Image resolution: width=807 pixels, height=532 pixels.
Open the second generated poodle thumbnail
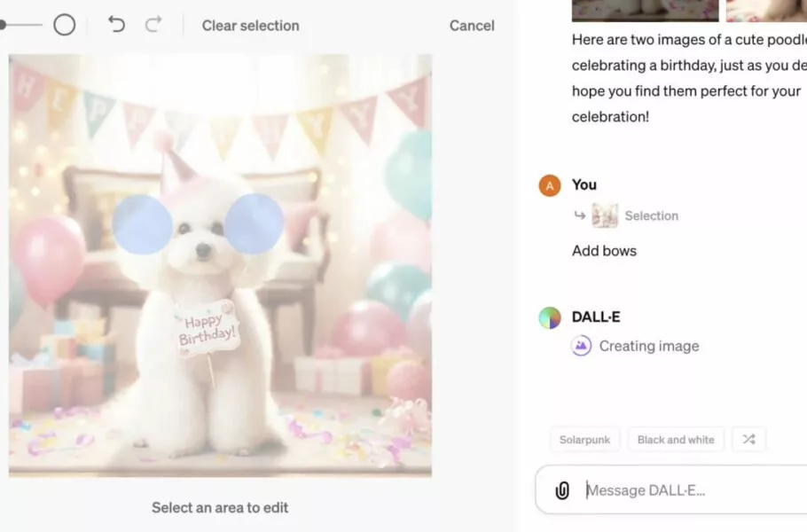coord(766,10)
